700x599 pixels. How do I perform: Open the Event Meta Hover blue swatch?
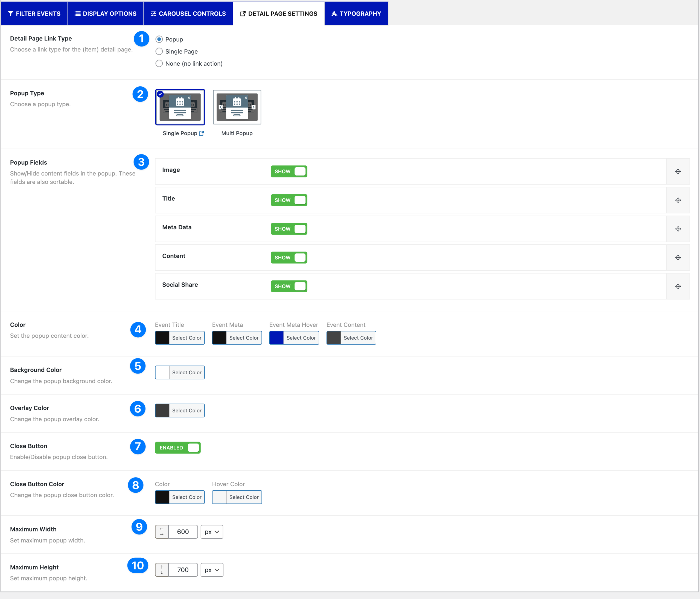click(x=276, y=338)
